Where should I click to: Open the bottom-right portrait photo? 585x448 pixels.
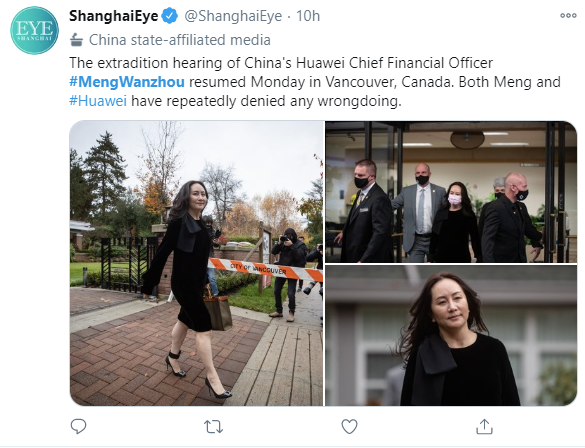click(451, 335)
